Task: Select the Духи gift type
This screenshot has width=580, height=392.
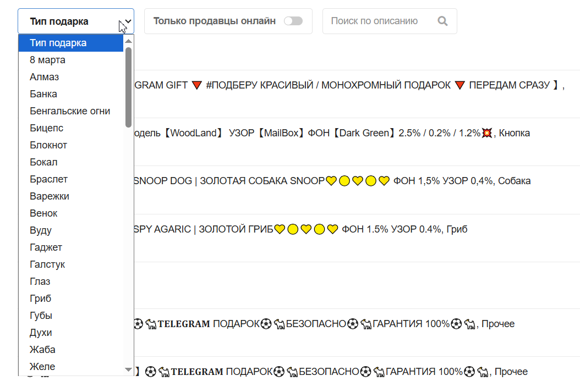Action: [41, 333]
